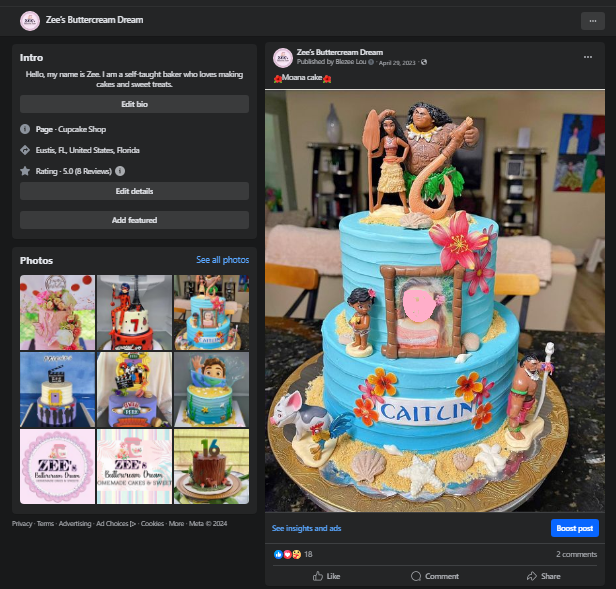
Task: Like the Moana cake post
Action: (x=326, y=576)
